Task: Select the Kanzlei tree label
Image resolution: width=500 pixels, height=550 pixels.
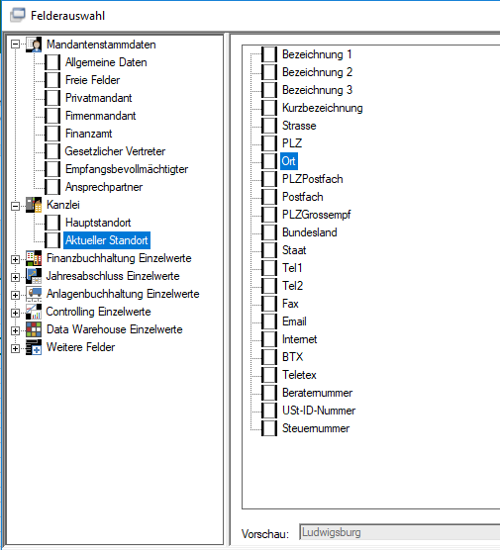Action: (x=63, y=205)
